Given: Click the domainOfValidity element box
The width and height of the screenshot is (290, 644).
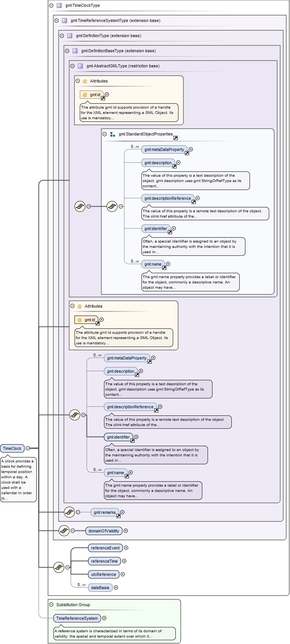Looking at the screenshot, I should coord(104,531).
